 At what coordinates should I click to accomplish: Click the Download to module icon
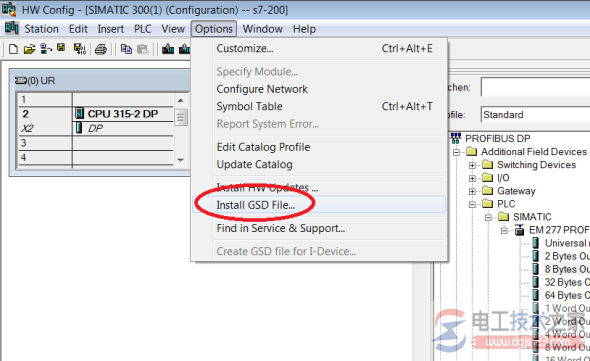tap(168, 49)
